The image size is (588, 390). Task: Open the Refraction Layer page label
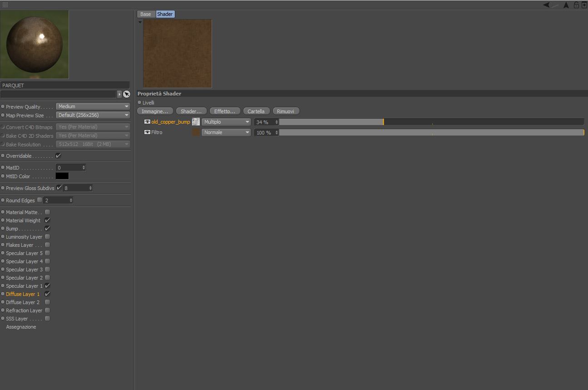(x=24, y=310)
